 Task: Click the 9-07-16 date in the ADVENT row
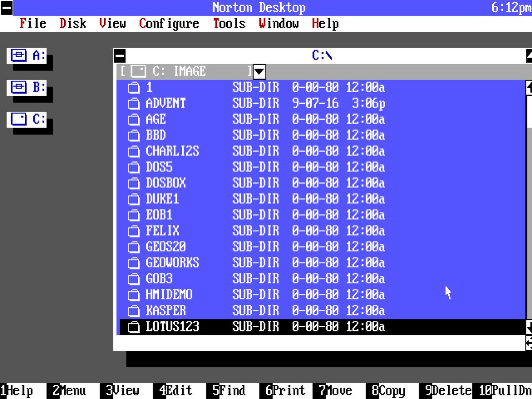pos(315,104)
